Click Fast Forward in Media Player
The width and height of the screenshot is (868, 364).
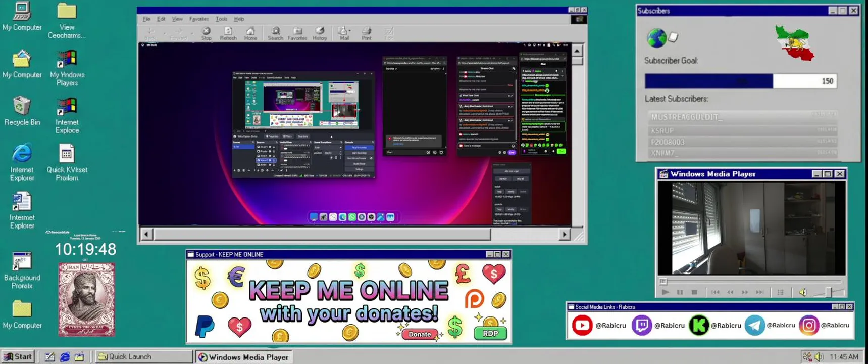pos(745,292)
